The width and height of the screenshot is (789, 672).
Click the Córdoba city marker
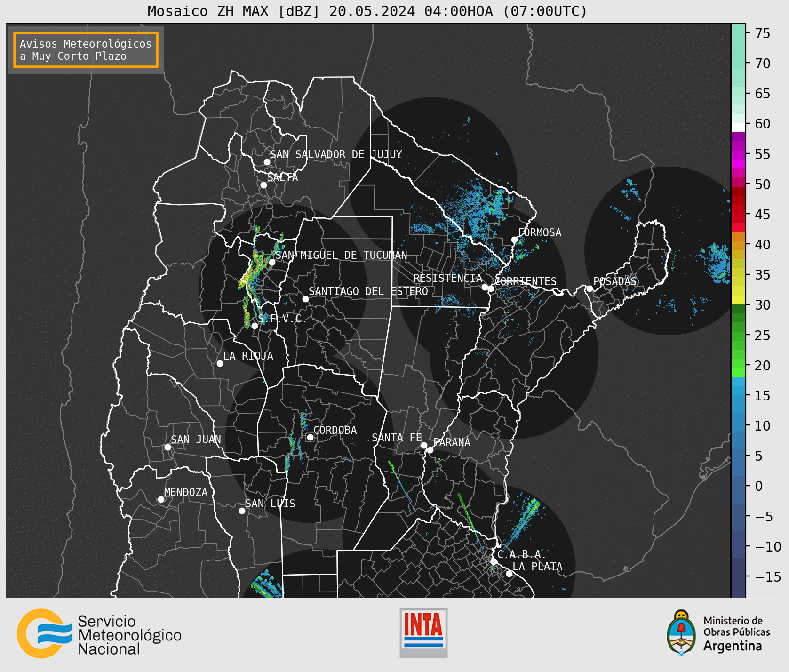310,437
